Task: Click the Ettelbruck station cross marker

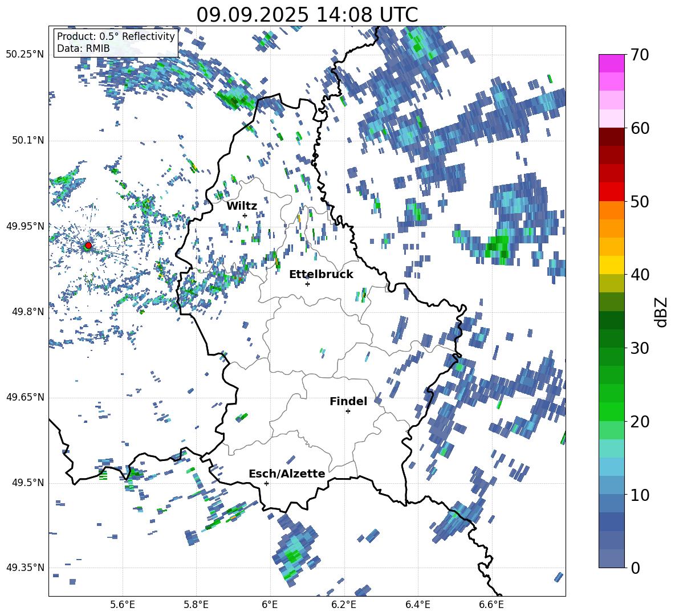Action: pos(307,284)
